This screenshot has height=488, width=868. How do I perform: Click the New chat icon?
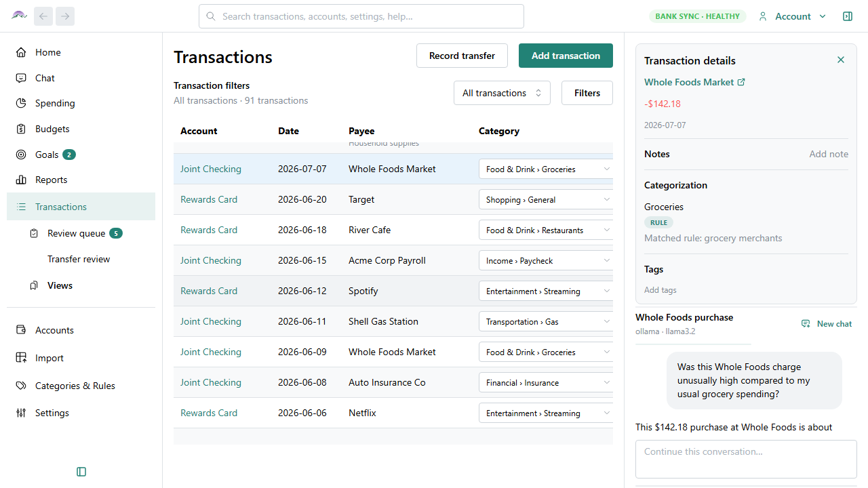point(806,324)
